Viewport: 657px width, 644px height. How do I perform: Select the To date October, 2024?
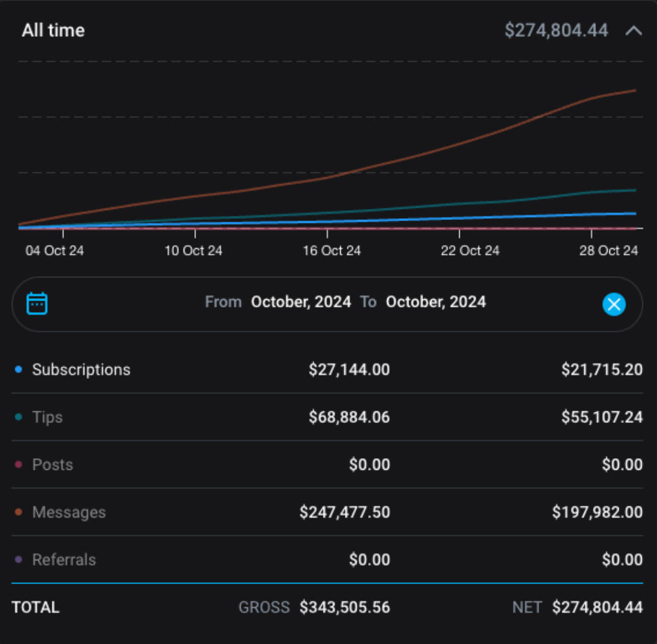point(436,302)
